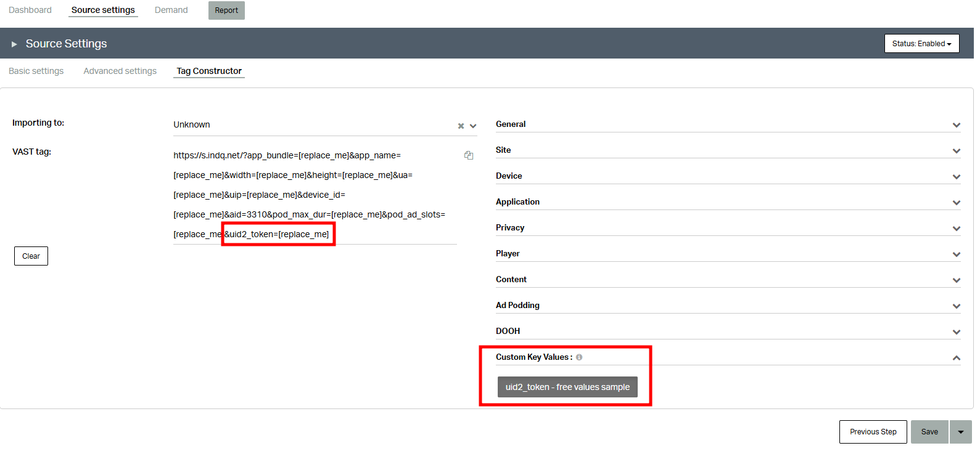Collapse the Custom Key Values section
The width and height of the screenshot is (980, 451).
coord(956,358)
